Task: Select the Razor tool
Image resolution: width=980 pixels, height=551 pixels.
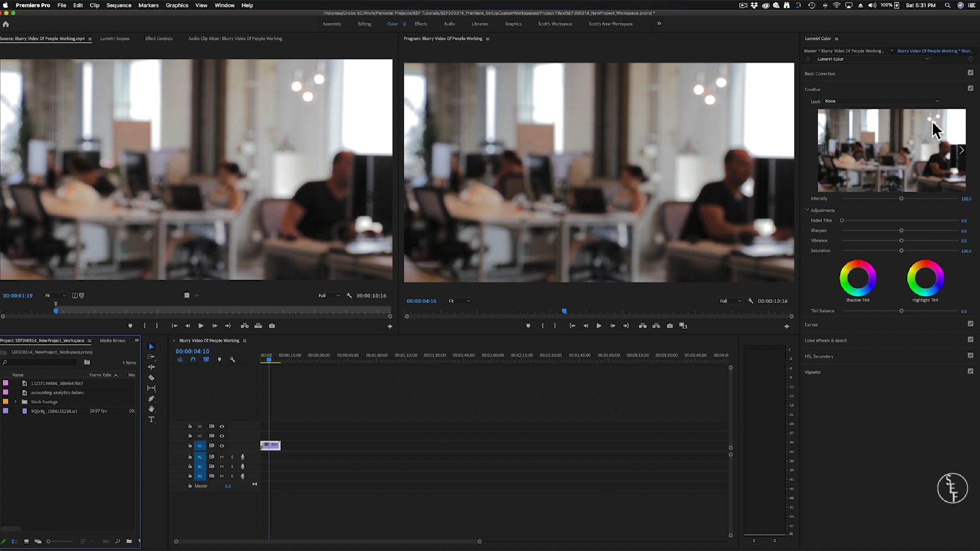Action: (x=151, y=377)
